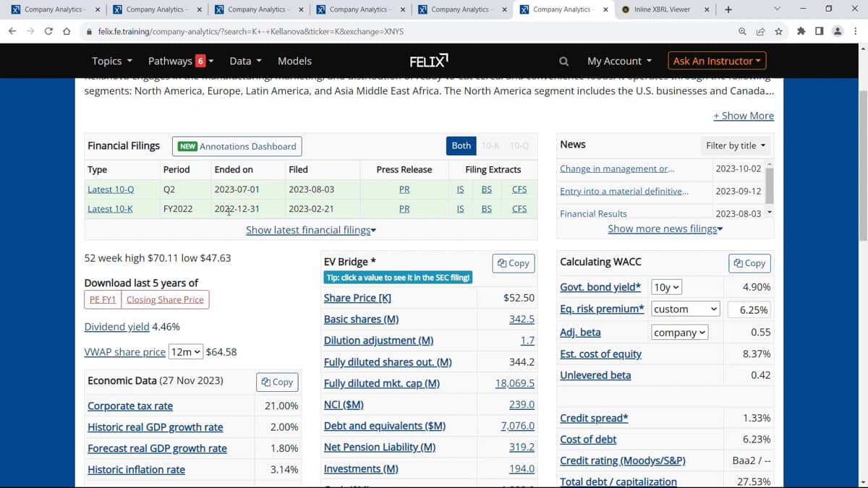Change the Govt. bond yield 10y dropdown

667,287
